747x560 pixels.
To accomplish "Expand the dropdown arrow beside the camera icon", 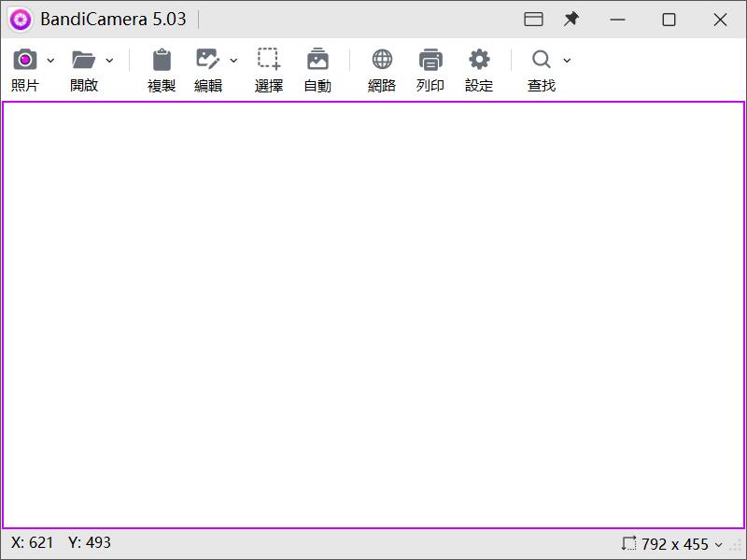I will (50, 61).
